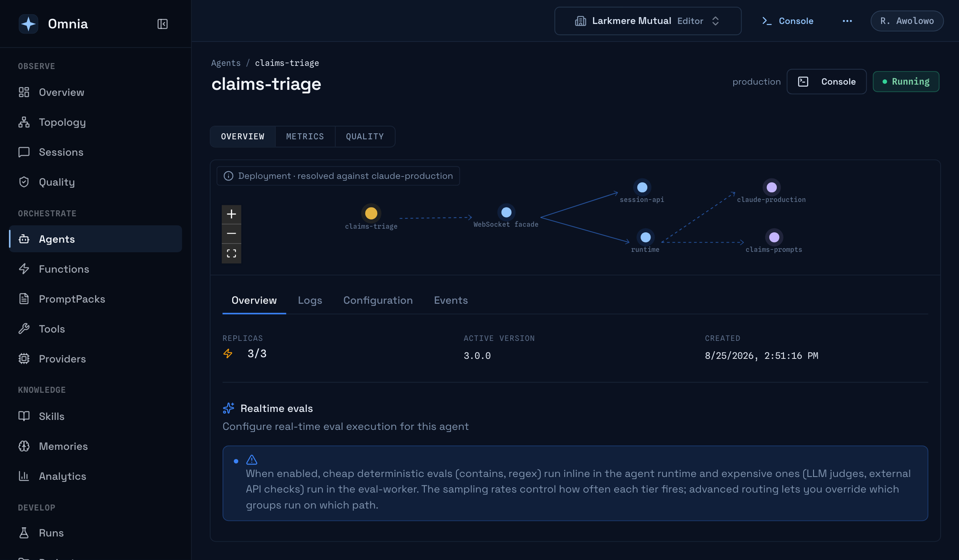This screenshot has height=560, width=959.
Task: Open Memories page
Action: pyautogui.click(x=95, y=446)
